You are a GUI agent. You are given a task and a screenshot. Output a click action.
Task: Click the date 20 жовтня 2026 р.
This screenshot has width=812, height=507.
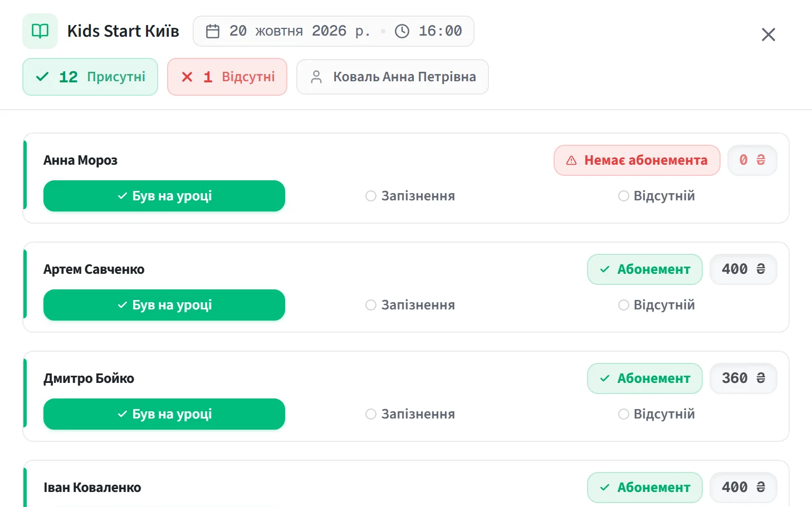click(300, 31)
